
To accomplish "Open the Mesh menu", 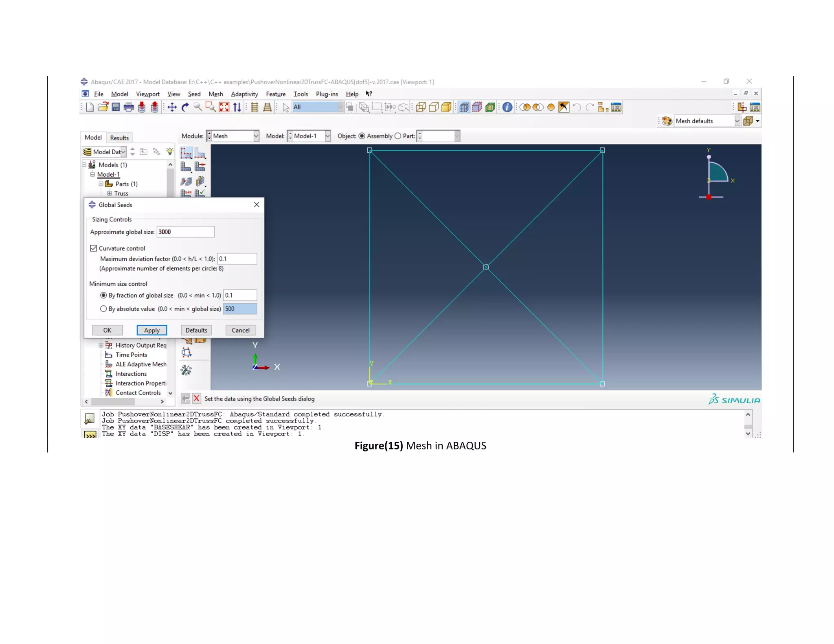I will click(216, 94).
